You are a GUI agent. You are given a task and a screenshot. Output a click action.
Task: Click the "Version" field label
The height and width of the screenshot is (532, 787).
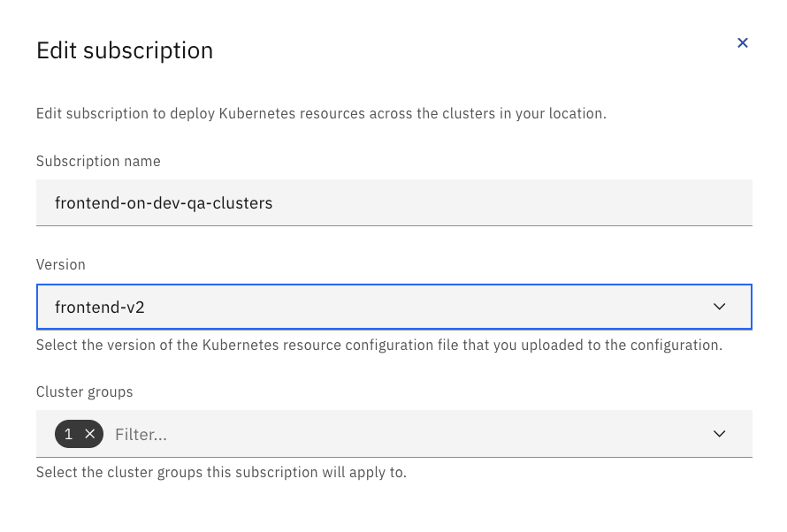tap(61, 264)
